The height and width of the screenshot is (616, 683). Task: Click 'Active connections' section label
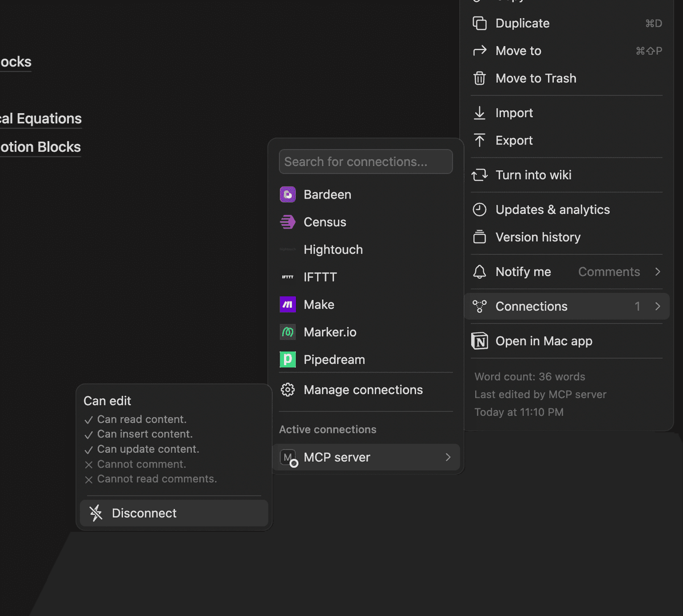click(328, 429)
